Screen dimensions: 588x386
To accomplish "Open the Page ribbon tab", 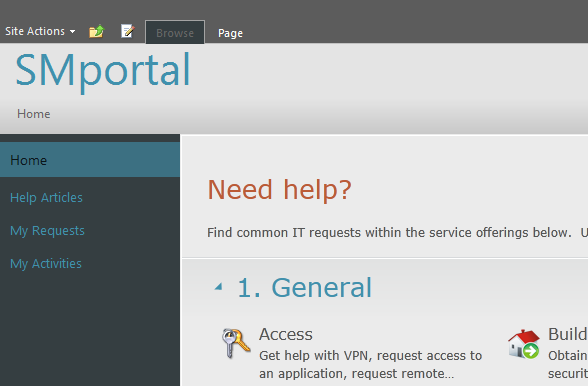I will tap(230, 33).
